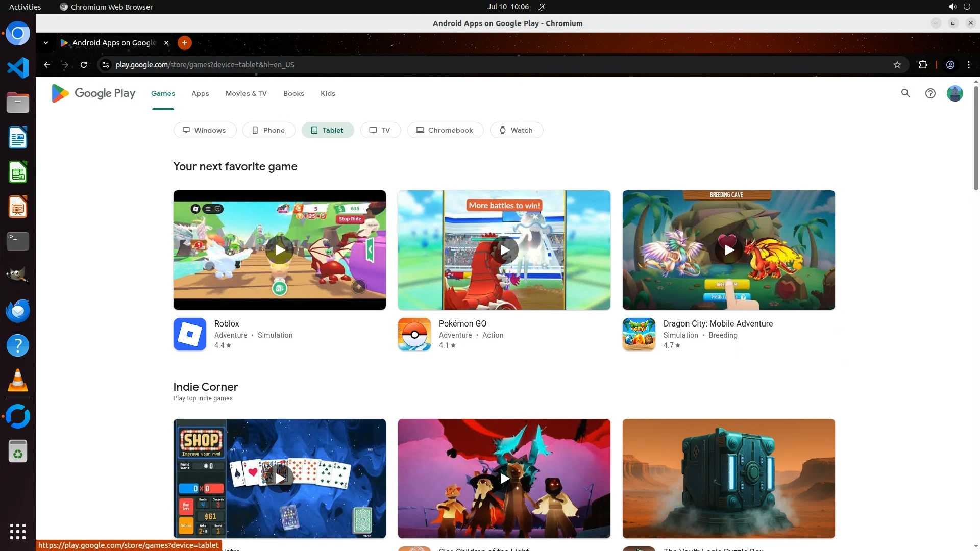Click the Help Center question mark icon
This screenshot has width=980, height=551.
pyautogui.click(x=930, y=93)
